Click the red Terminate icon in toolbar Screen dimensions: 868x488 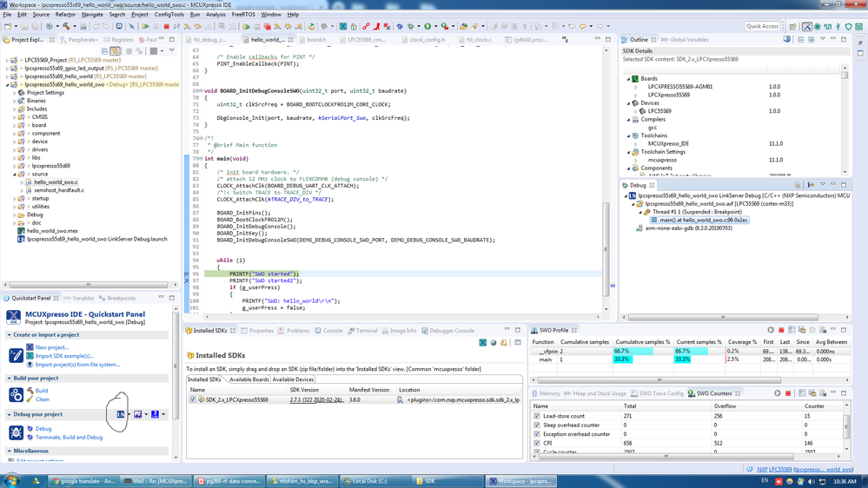coord(166,27)
